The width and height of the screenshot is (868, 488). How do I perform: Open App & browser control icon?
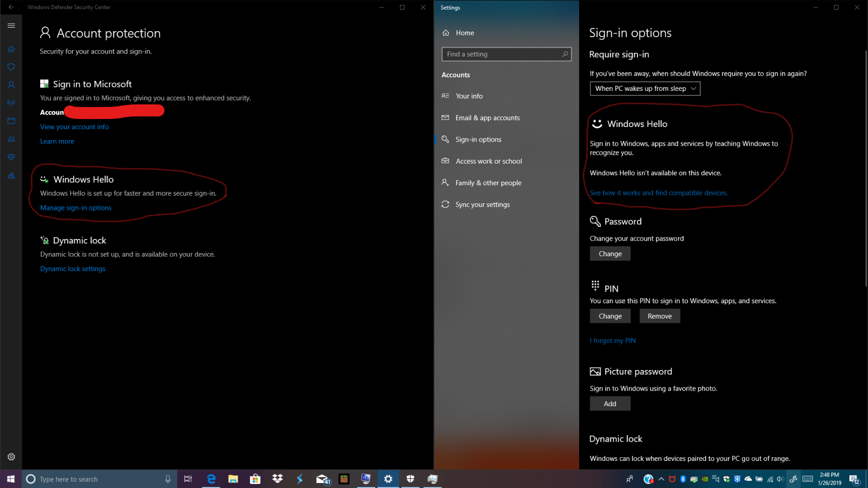point(11,121)
